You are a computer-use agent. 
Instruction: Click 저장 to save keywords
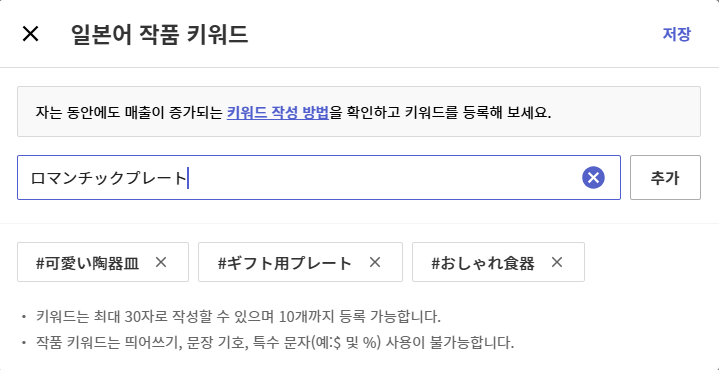click(x=676, y=34)
